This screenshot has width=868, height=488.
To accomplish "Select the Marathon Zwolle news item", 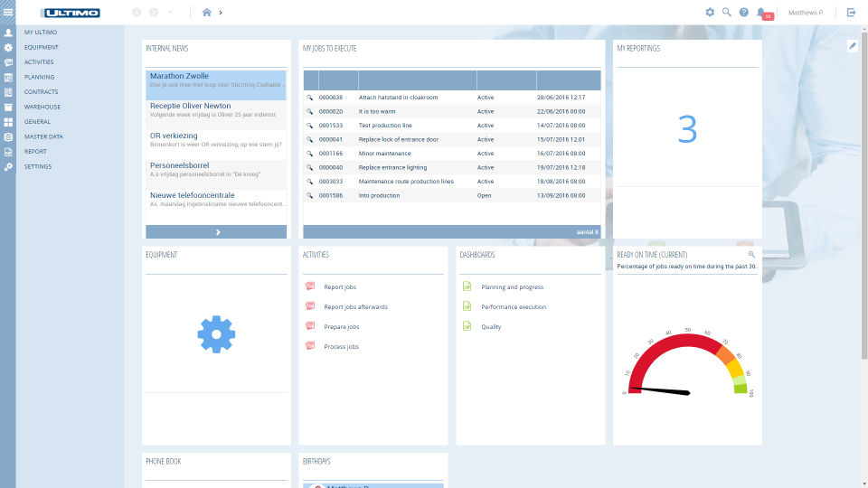I will (216, 85).
